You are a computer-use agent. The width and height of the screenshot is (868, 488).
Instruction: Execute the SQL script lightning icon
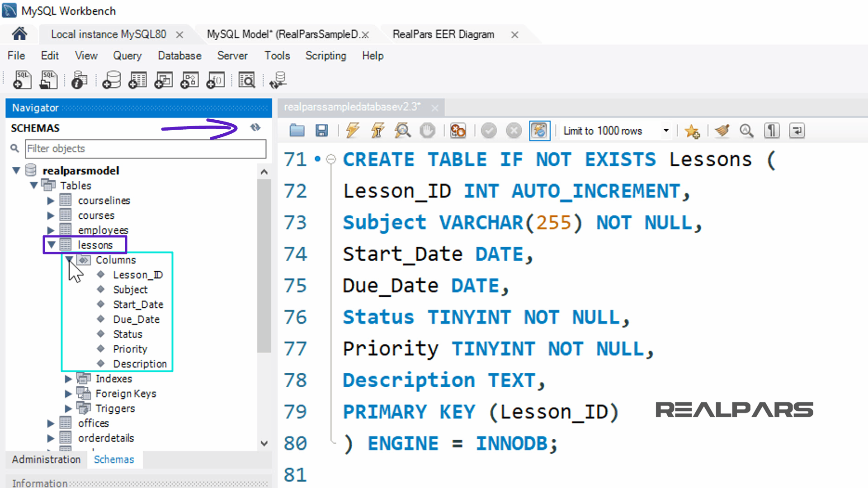(x=353, y=131)
